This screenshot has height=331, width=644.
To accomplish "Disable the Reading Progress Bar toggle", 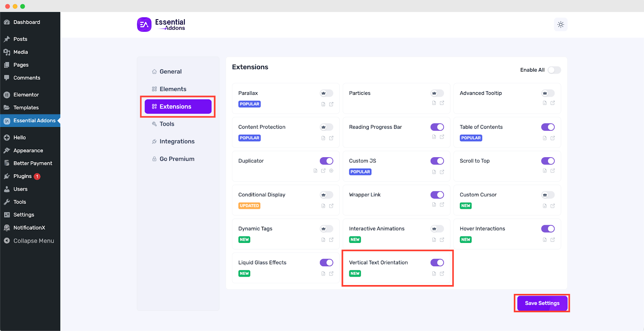I will pyautogui.click(x=437, y=127).
